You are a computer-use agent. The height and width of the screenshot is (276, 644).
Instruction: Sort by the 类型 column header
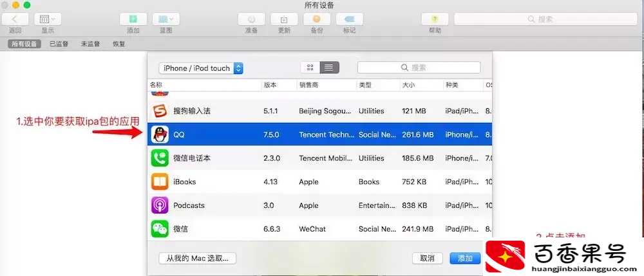click(x=365, y=85)
